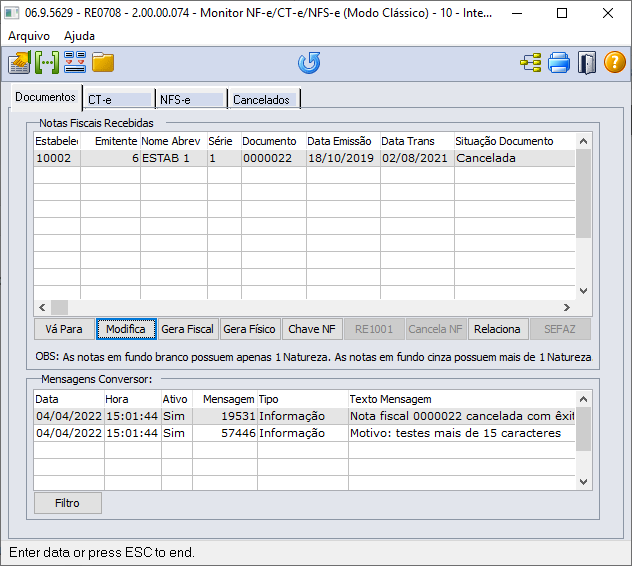Click the exit door icon

pos(586,62)
